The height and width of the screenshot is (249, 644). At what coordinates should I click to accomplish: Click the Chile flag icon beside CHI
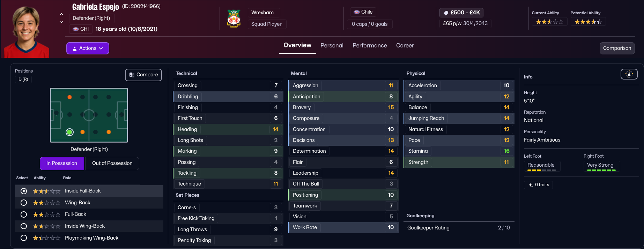pyautogui.click(x=76, y=29)
